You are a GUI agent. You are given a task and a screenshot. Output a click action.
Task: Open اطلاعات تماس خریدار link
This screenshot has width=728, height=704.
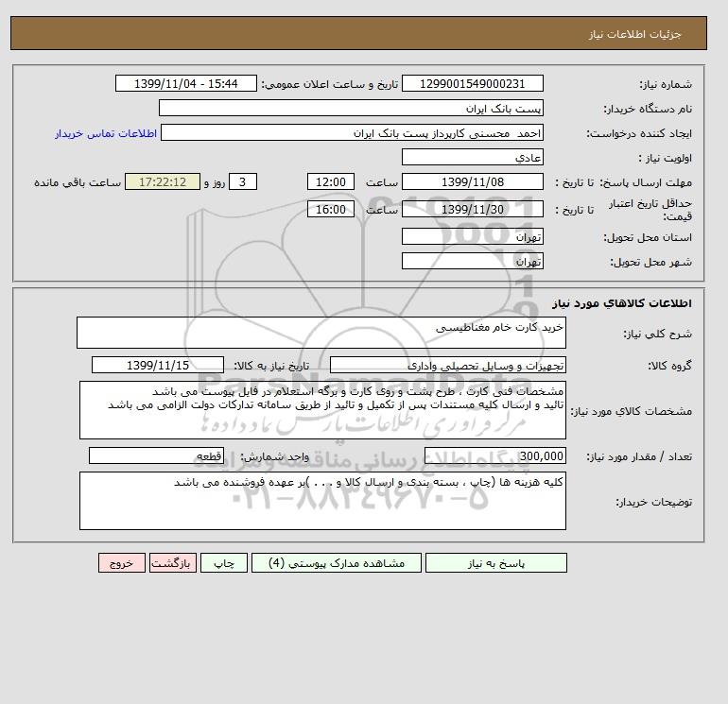(106, 133)
